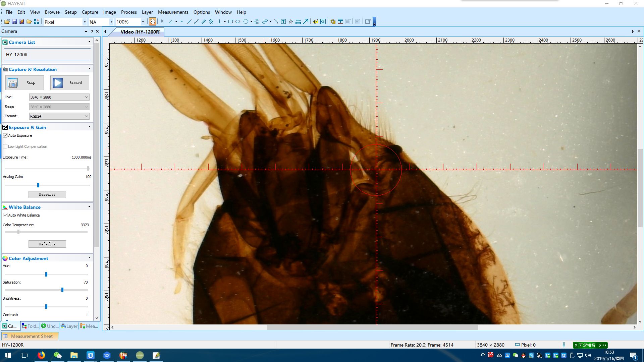Open the Process menu

pyautogui.click(x=129, y=12)
